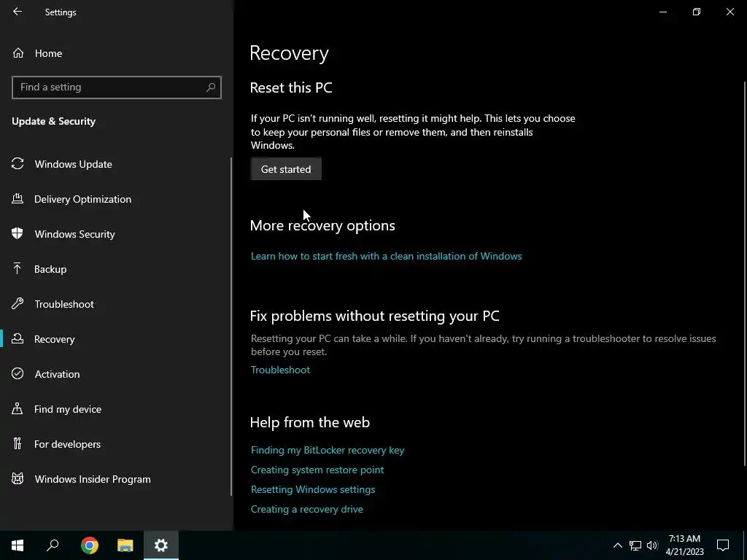Viewport: 747px width, 560px height.
Task: Click the Find a setting box
Action: (117, 87)
